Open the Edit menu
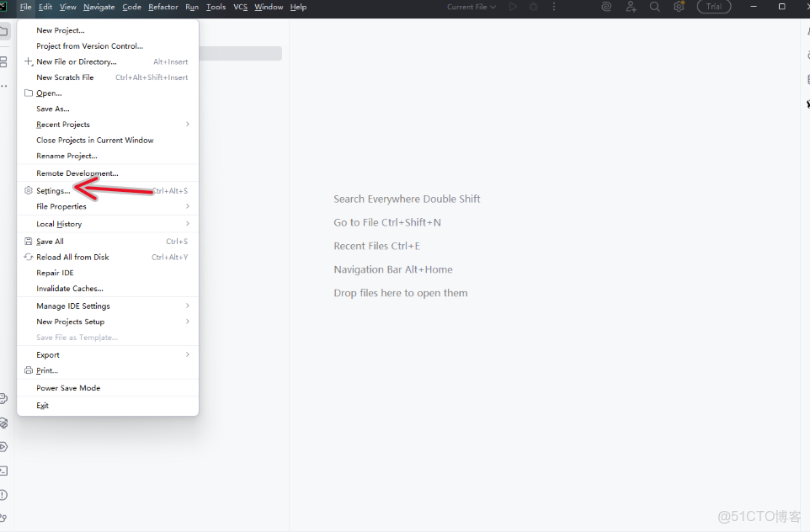 45,7
